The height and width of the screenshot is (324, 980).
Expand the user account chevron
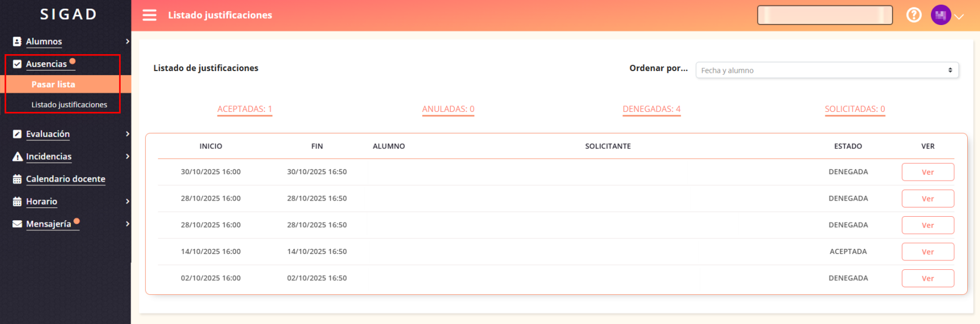[959, 16]
